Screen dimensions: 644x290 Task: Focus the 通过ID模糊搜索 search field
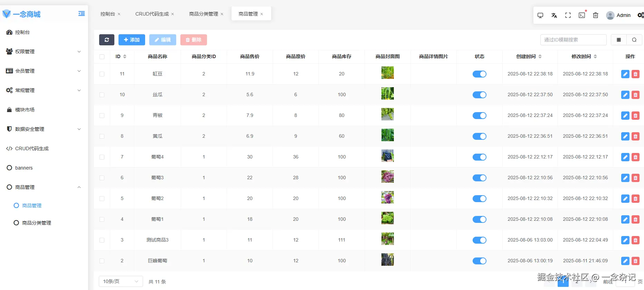[x=573, y=40]
